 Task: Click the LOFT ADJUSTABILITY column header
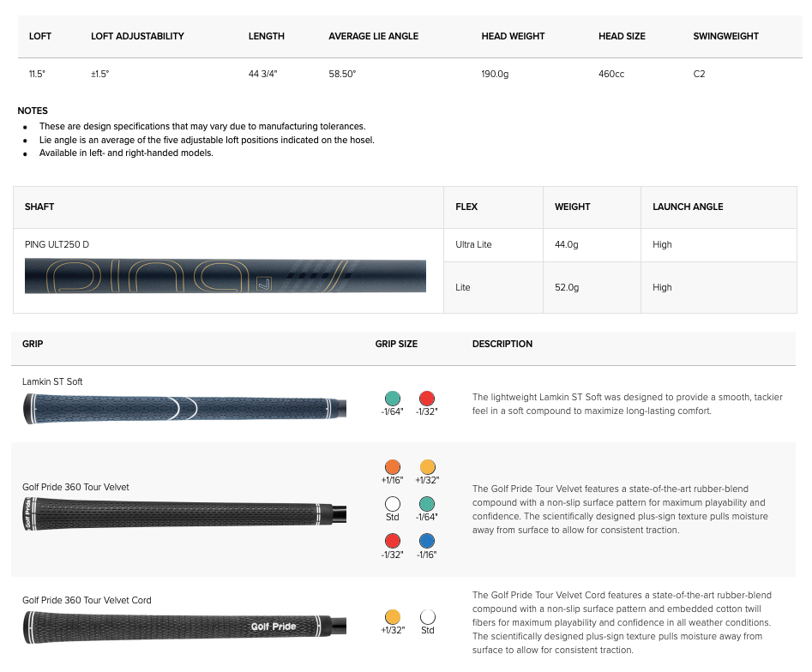click(x=137, y=36)
